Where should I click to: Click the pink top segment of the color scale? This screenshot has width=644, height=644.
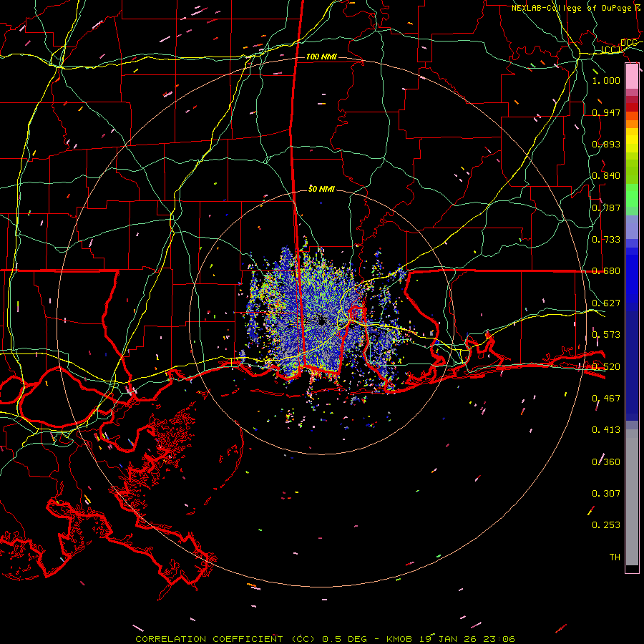632,77
